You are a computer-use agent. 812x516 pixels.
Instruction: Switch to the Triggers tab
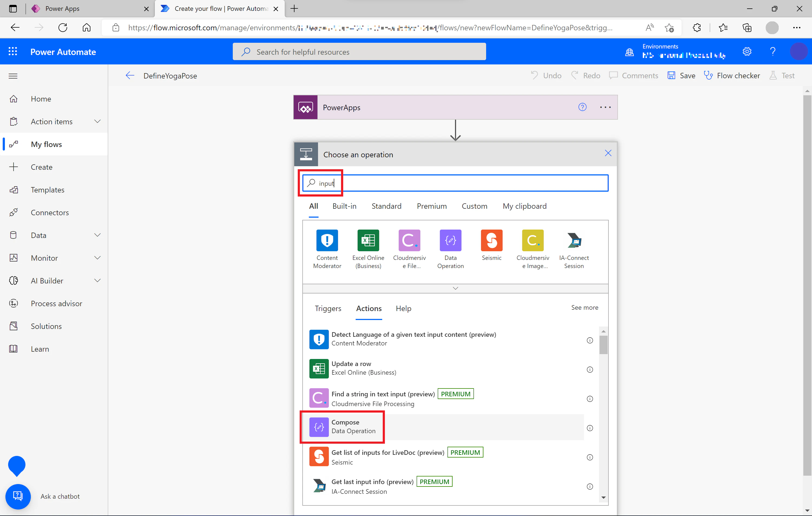pos(328,308)
